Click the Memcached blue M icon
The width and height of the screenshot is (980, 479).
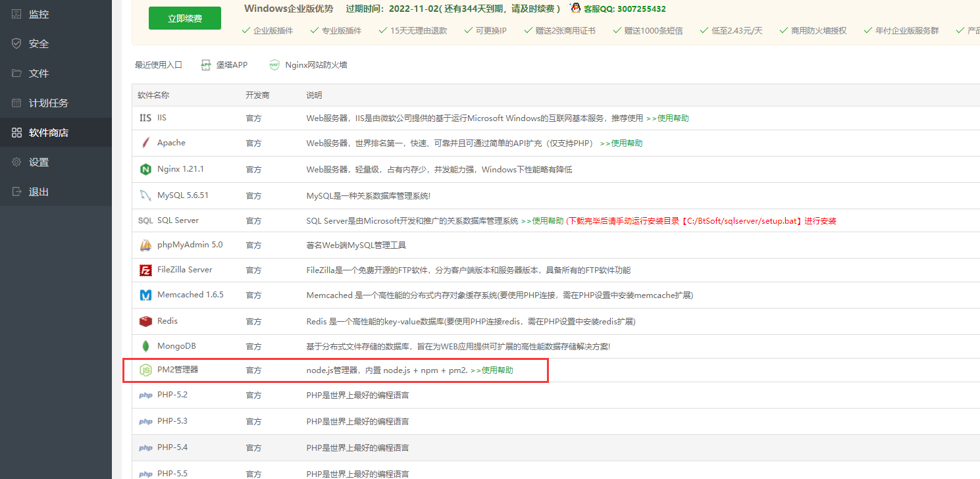coord(145,295)
